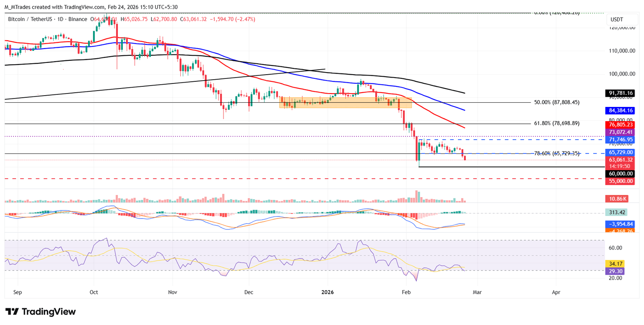644x325 pixels.
Task: Select the blue 84,384.16 price label
Action: point(619,111)
